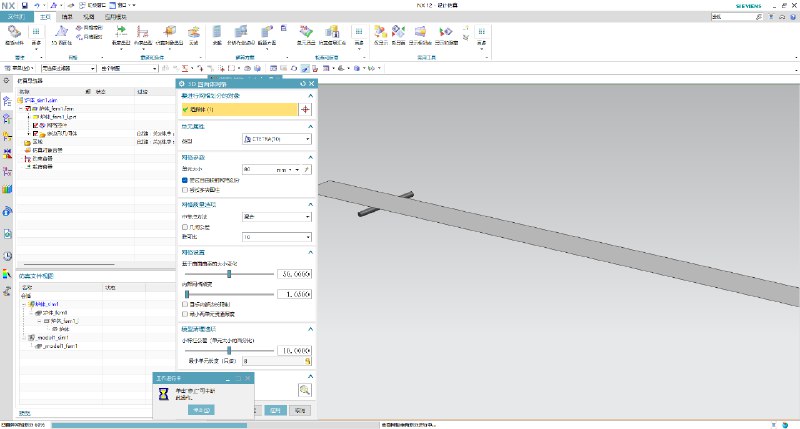800x429 pixels.
Task: Click the reset icon in mesh dialog title
Action: tap(303, 84)
